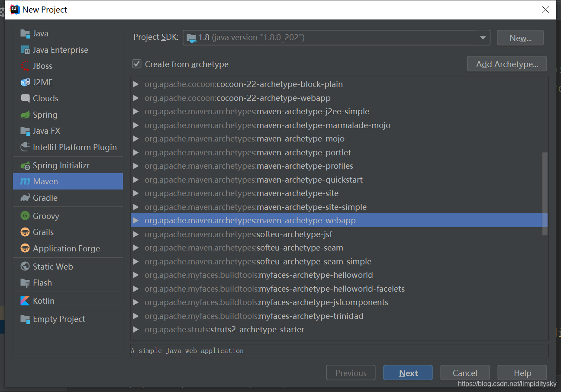Screen dimensions: 561x392
Task: Click the IntelliJ Platform Plugin icon
Action: (25, 147)
